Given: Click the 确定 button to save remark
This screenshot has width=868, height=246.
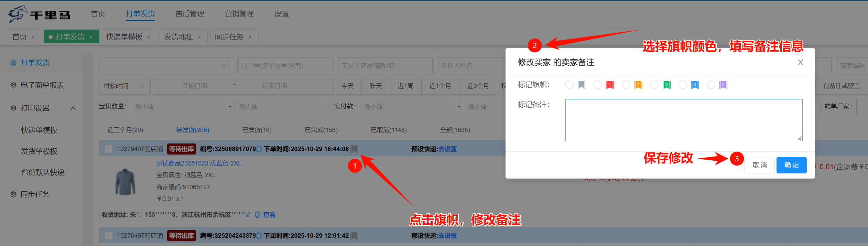Looking at the screenshot, I should tap(791, 165).
